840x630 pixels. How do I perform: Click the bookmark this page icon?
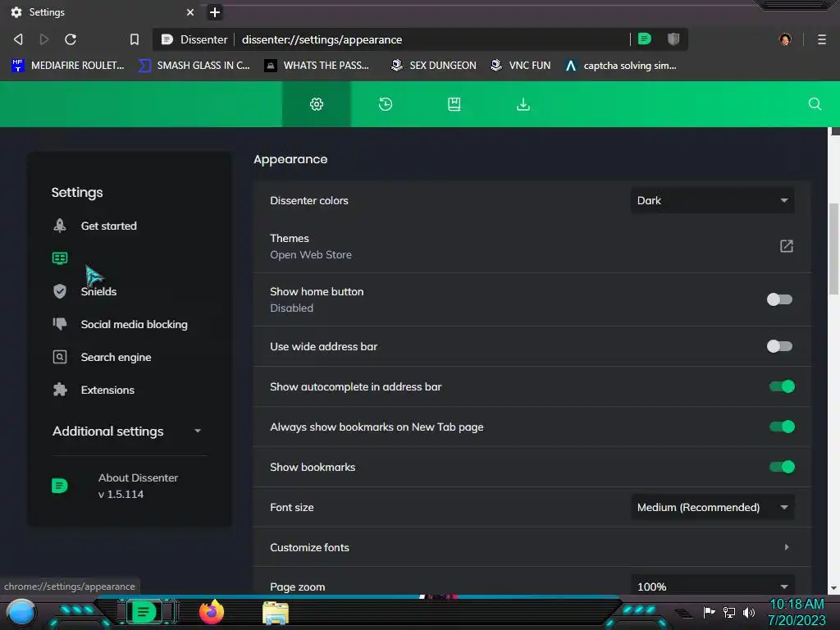coord(135,39)
